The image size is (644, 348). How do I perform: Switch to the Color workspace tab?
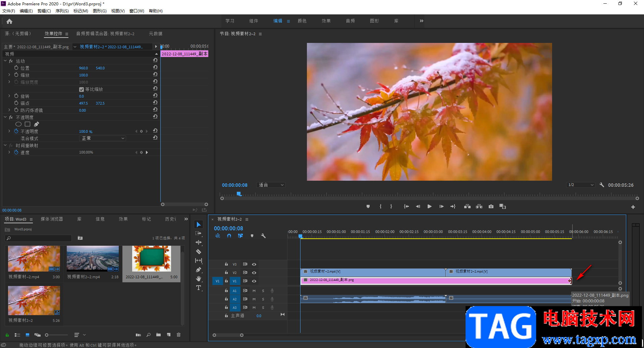point(302,21)
